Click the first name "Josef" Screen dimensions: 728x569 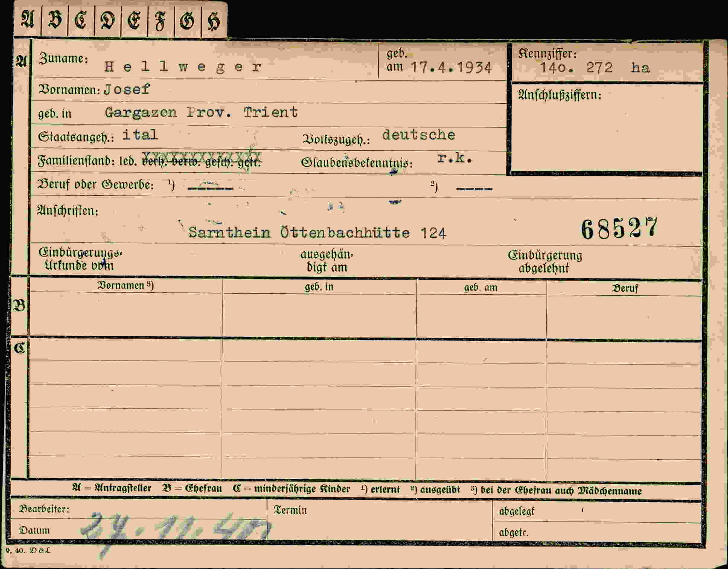127,89
